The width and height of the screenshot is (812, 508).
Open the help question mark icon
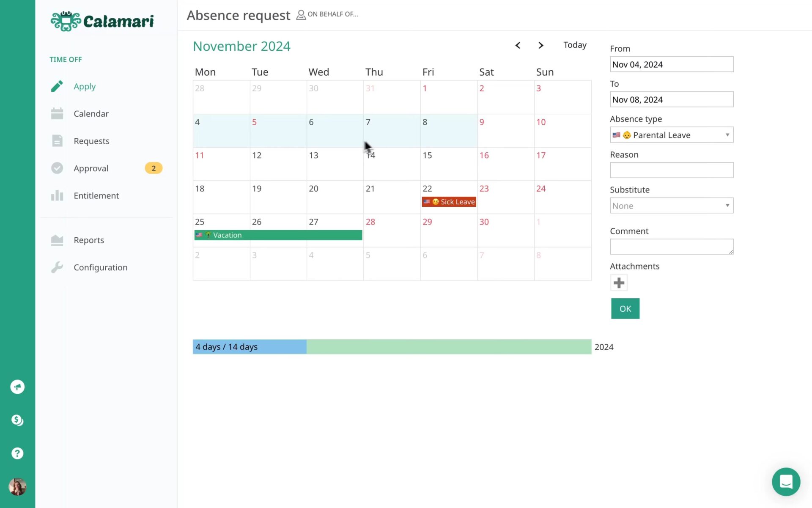click(x=17, y=453)
